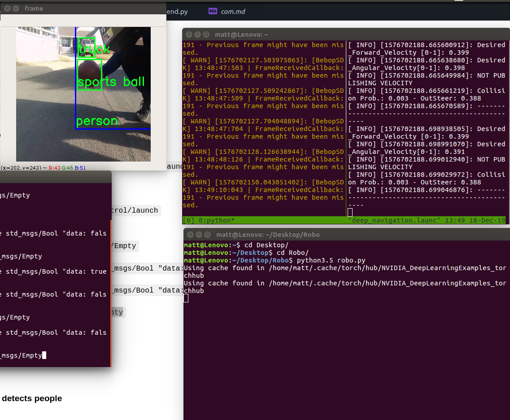
Task: Minimize the frame window
Action: [16, 9]
